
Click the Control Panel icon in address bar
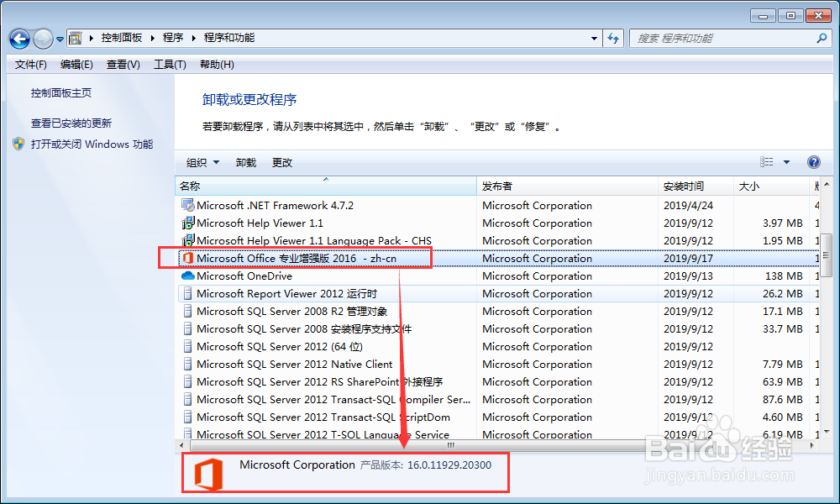(x=76, y=38)
